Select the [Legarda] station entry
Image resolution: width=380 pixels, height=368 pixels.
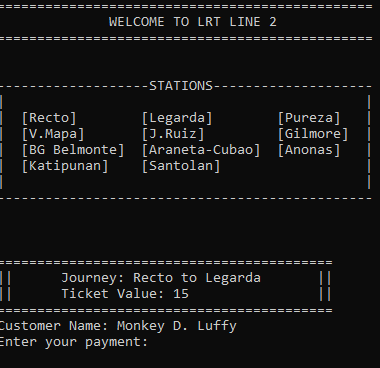[177, 118]
